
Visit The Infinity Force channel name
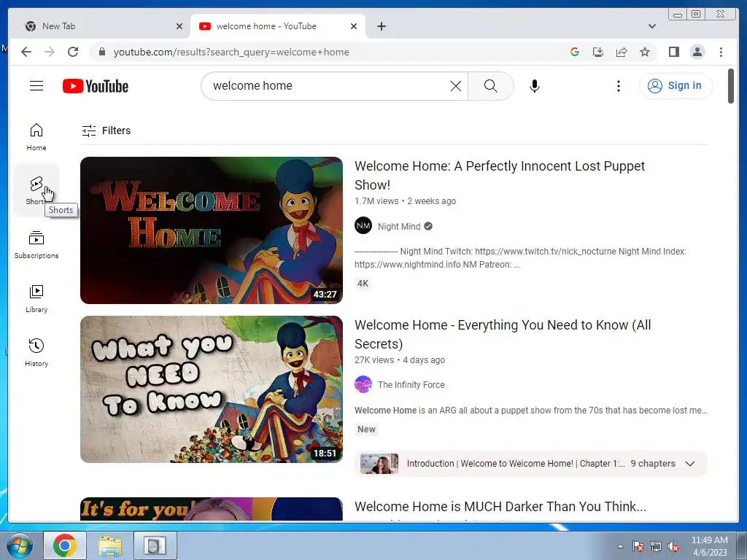tap(411, 385)
